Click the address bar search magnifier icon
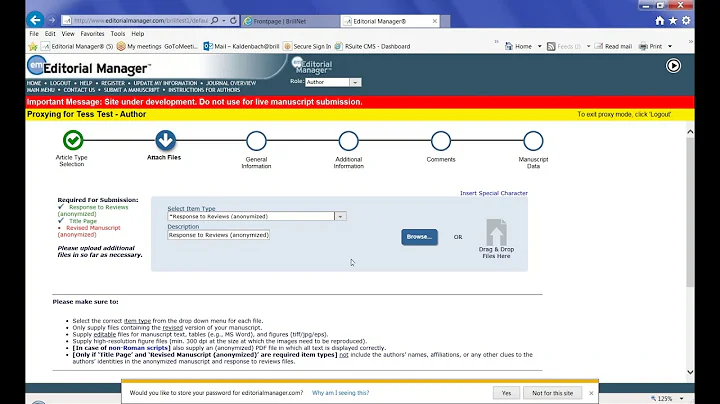The width and height of the screenshot is (720, 404). click(214, 21)
